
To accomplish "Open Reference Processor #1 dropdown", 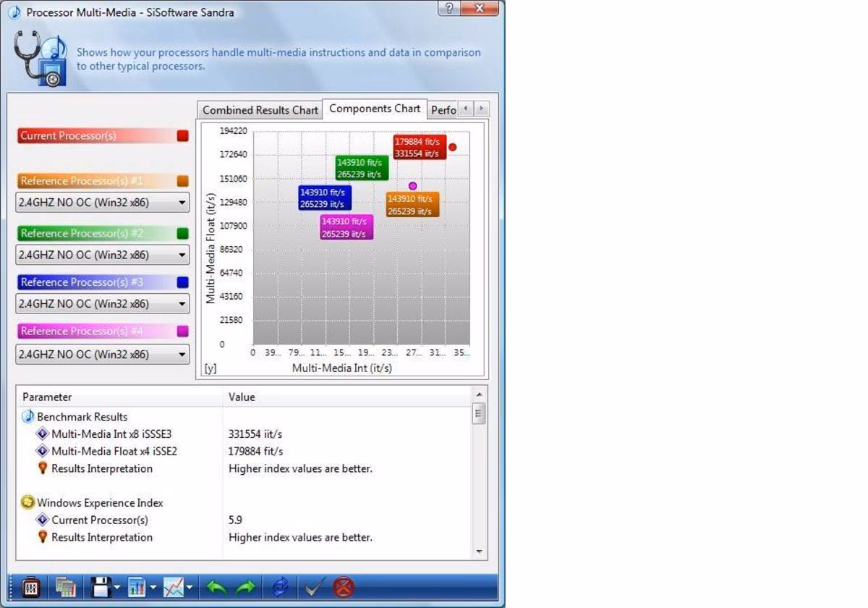I will click(102, 203).
